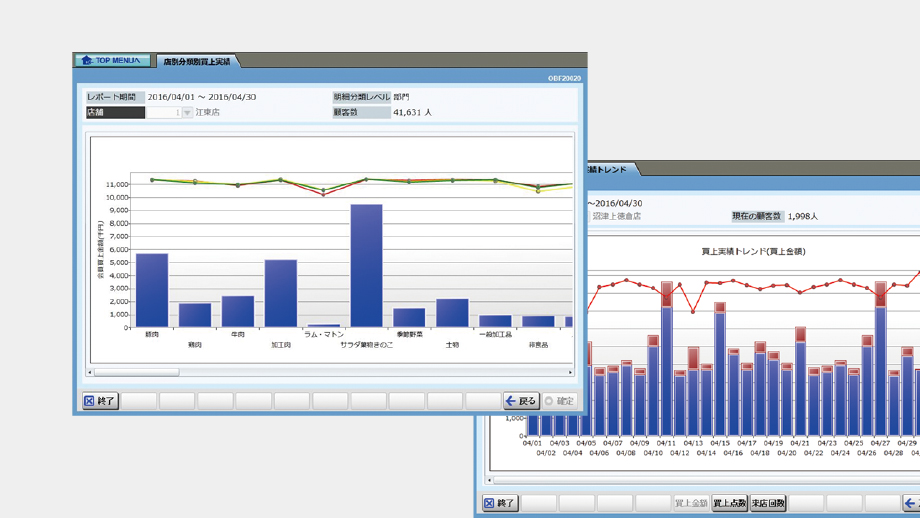Switch chart to 買上点数 view
920x518 pixels.
coord(730,503)
